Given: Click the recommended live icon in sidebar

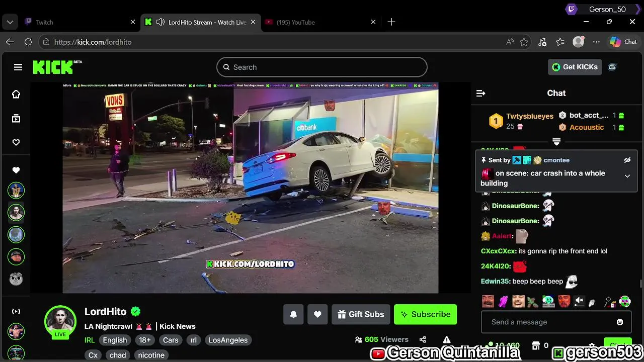Looking at the screenshot, I should 16,311.
